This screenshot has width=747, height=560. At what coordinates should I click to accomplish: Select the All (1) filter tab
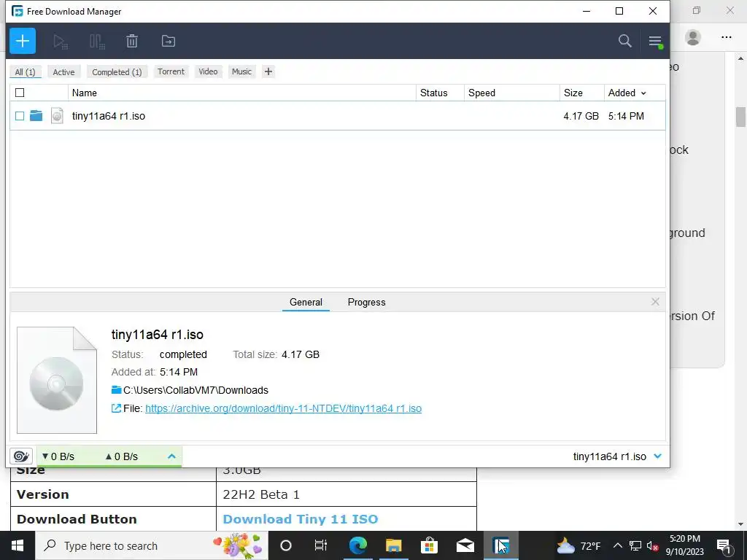[26, 72]
